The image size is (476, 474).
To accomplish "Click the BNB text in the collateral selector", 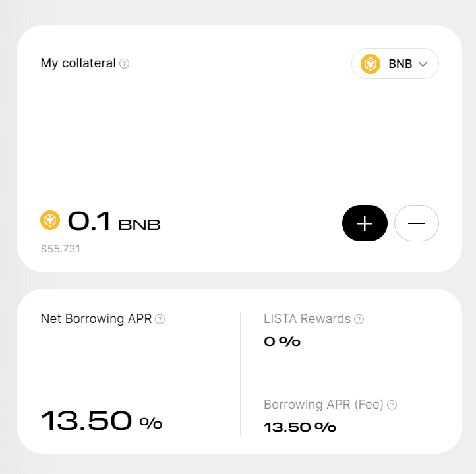I will 400,64.
